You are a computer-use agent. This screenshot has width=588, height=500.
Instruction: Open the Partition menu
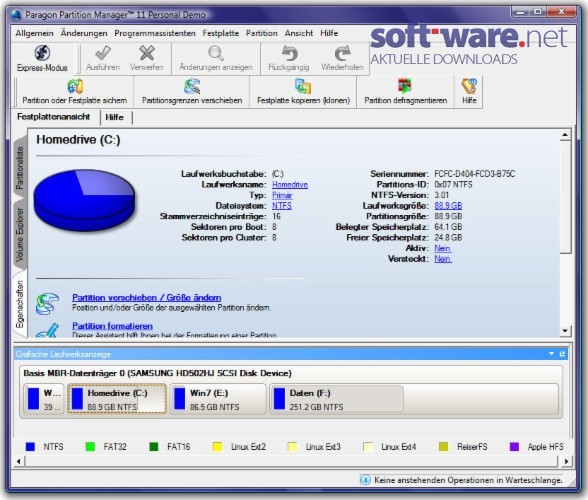tap(262, 33)
